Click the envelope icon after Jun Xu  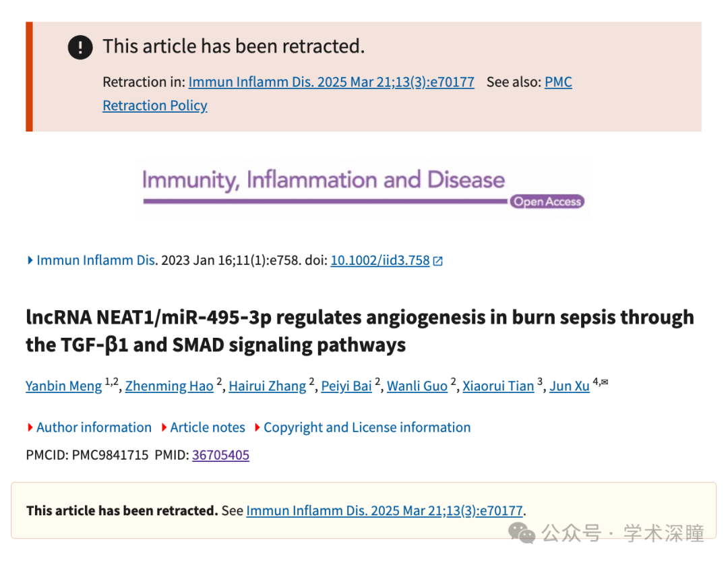coord(605,382)
